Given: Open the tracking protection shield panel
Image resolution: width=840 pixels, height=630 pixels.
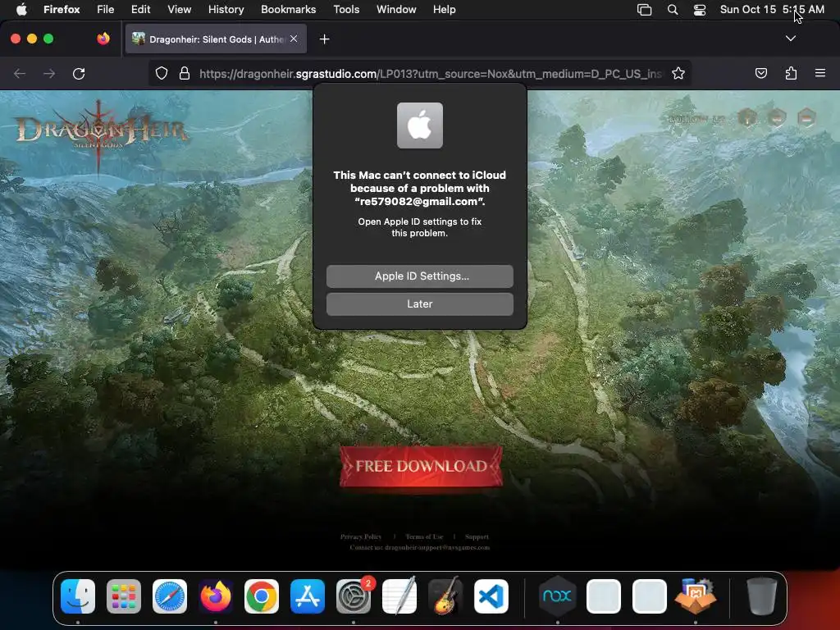Looking at the screenshot, I should (x=162, y=73).
